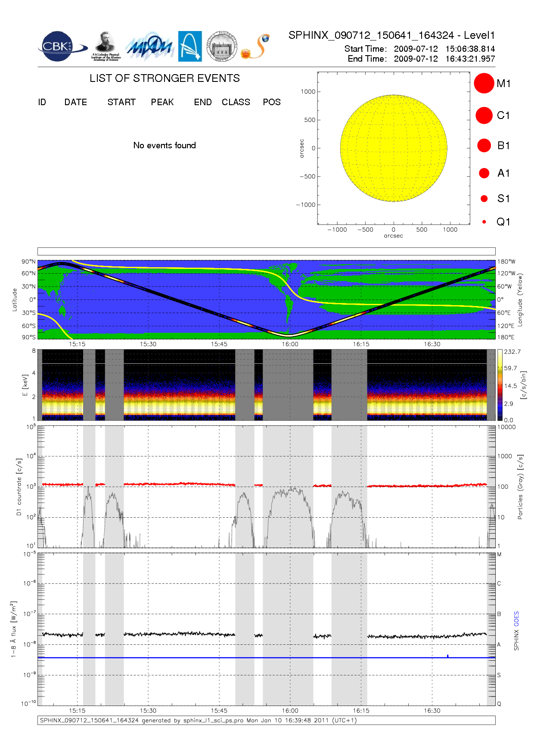Image resolution: width=534 pixels, height=756 pixels.
Task: Click the END column header
Action: coord(203,102)
